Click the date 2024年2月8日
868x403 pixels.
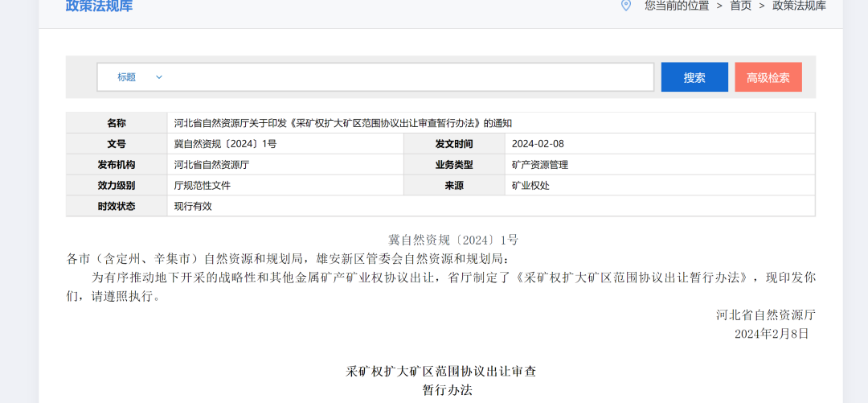pyautogui.click(x=772, y=334)
